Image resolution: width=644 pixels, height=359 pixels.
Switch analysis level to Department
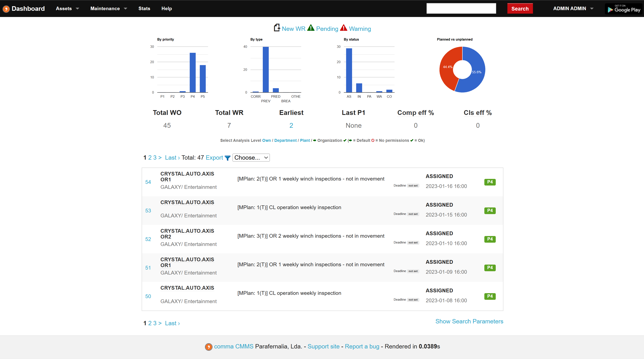[x=286, y=140]
